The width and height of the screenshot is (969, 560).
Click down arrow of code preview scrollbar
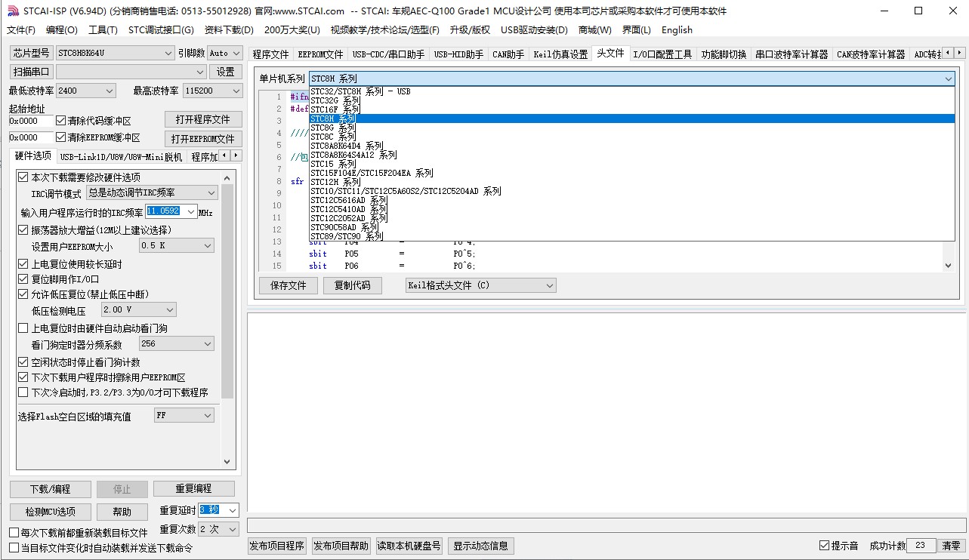tap(949, 266)
